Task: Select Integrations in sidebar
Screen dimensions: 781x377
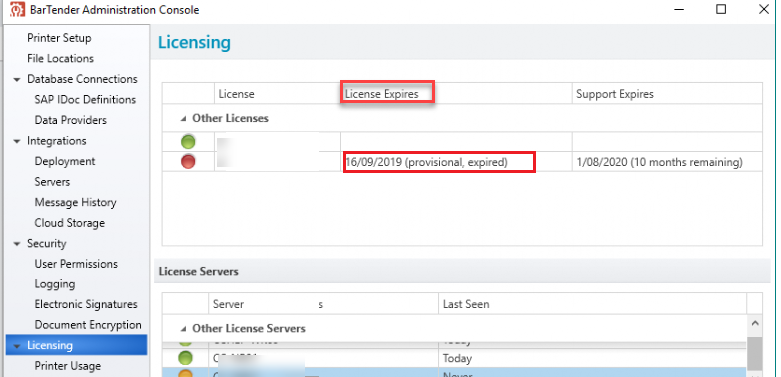Action: click(57, 140)
